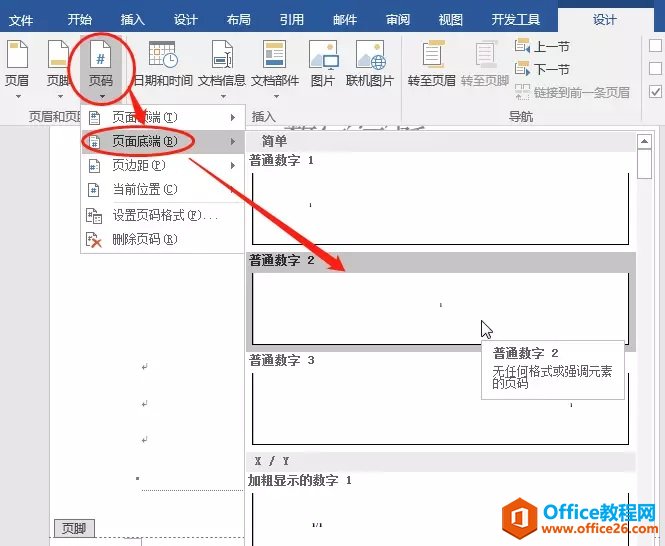Select 当前位置(C) current position item
The image size is (665, 546).
point(163,189)
